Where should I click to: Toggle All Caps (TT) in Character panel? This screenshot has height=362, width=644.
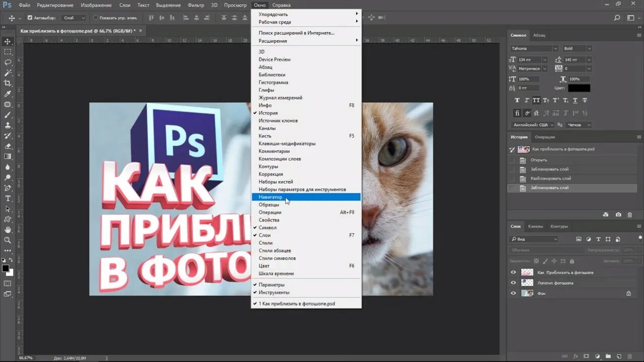536,101
